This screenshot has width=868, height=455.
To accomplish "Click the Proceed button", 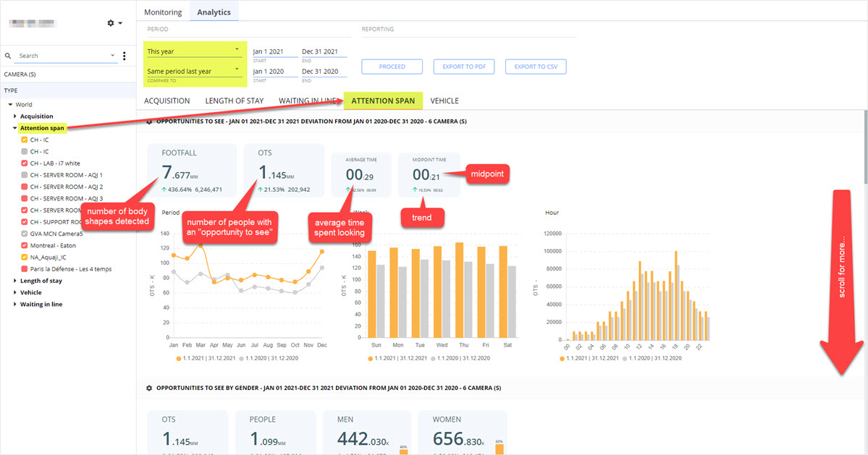I will coord(392,67).
